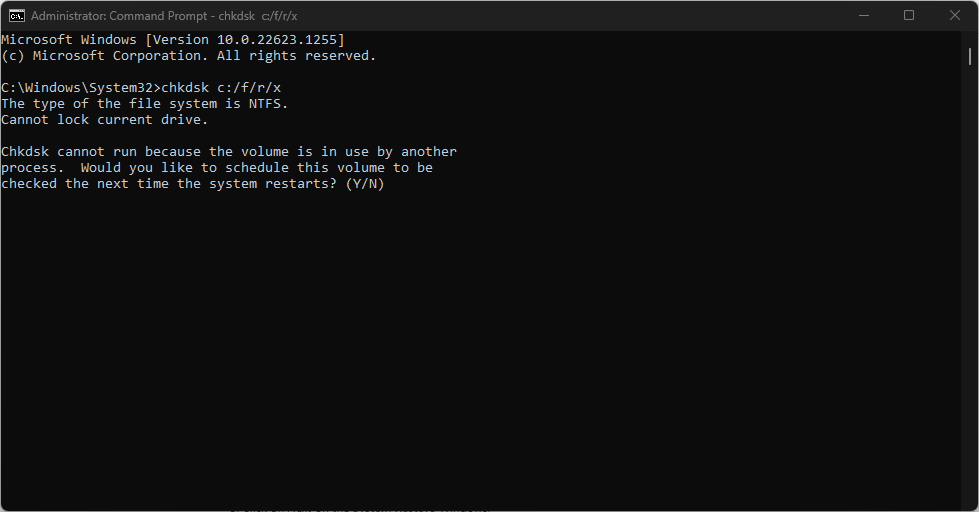Open the Command Prompt system menu icon
979x512 pixels.
[x=17, y=15]
